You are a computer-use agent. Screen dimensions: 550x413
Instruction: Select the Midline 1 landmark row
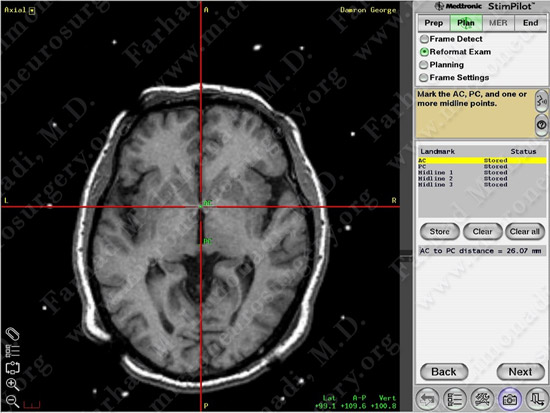click(x=482, y=173)
